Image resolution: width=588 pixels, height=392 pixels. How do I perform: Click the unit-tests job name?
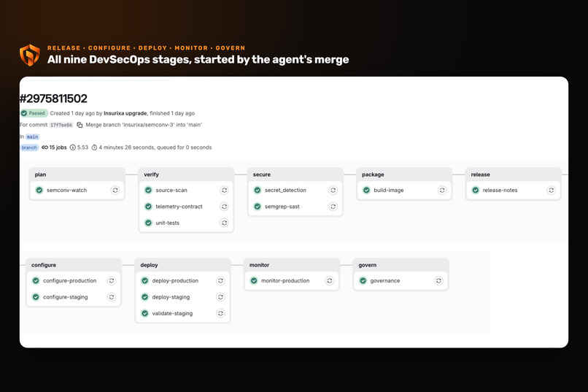168,223
